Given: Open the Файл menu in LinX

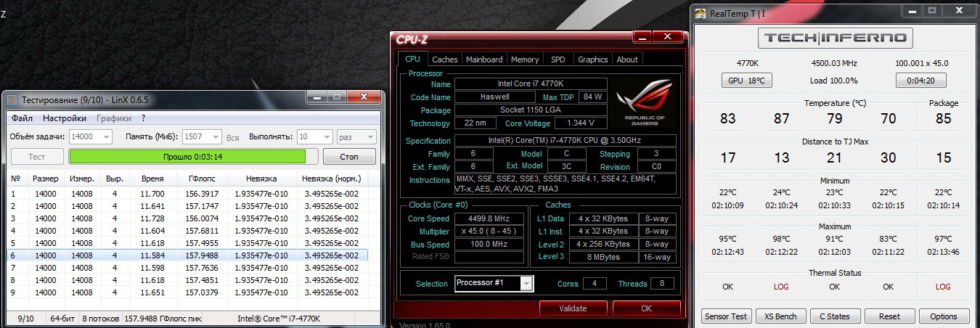Looking at the screenshot, I should 22,118.
